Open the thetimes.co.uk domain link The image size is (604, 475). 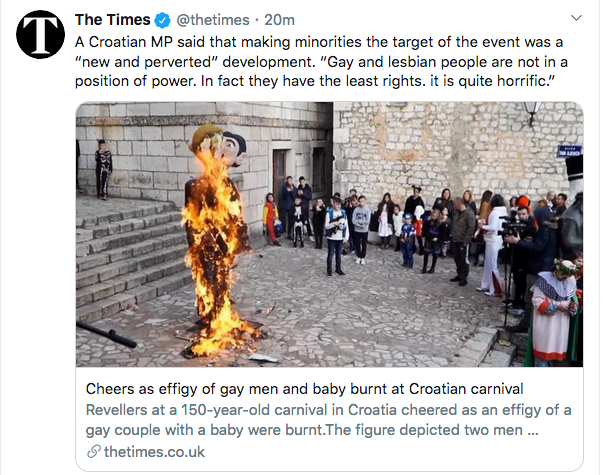tap(143, 452)
